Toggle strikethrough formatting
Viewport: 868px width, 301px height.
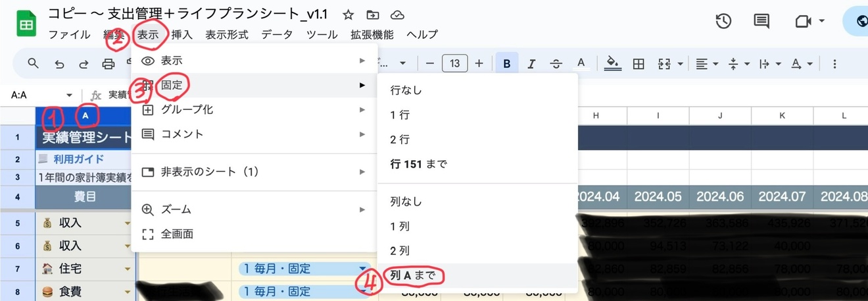556,63
